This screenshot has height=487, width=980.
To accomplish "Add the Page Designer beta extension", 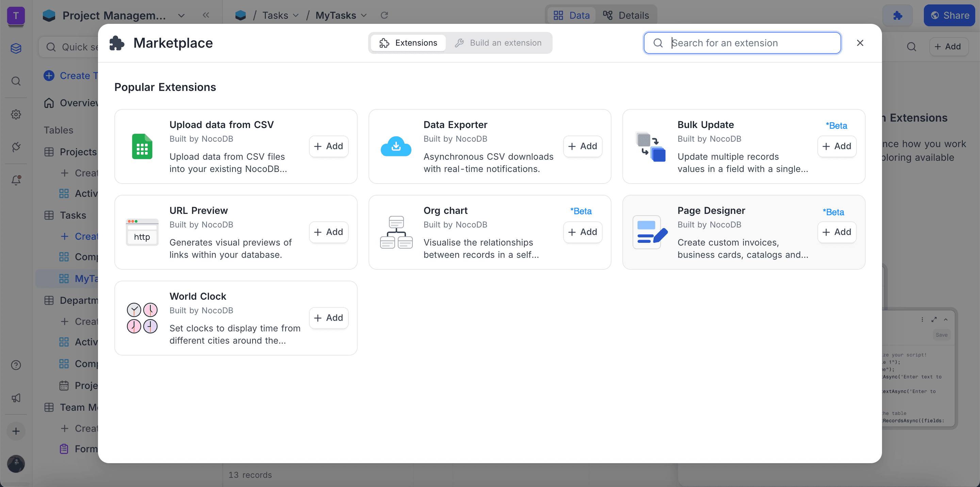I will [837, 232].
